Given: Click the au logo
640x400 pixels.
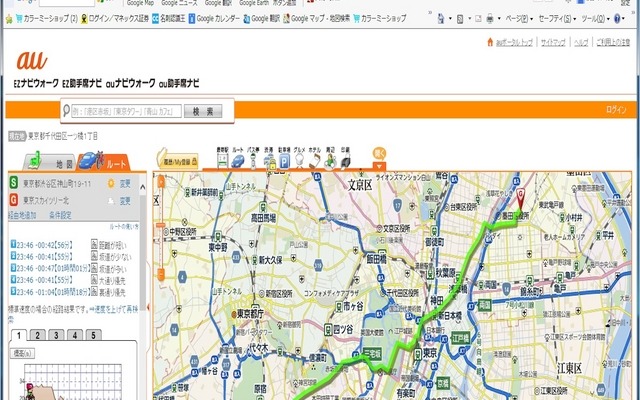Looking at the screenshot, I should tap(32, 60).
